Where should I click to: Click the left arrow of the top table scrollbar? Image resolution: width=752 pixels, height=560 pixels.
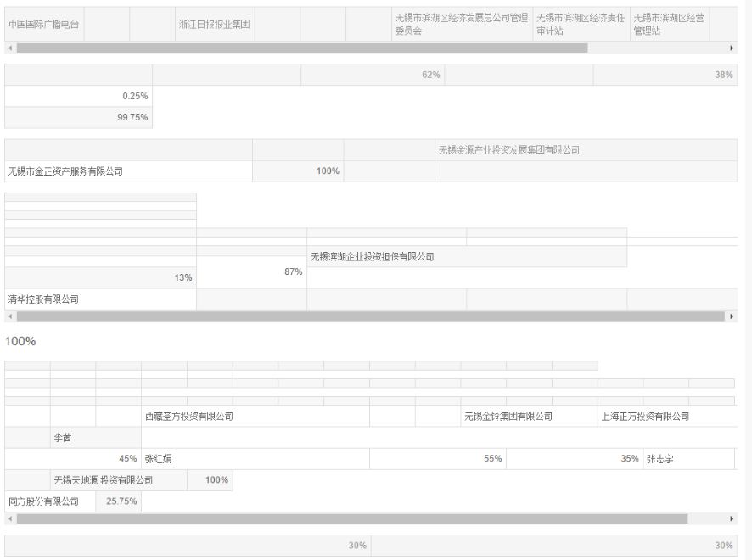tap(10, 48)
